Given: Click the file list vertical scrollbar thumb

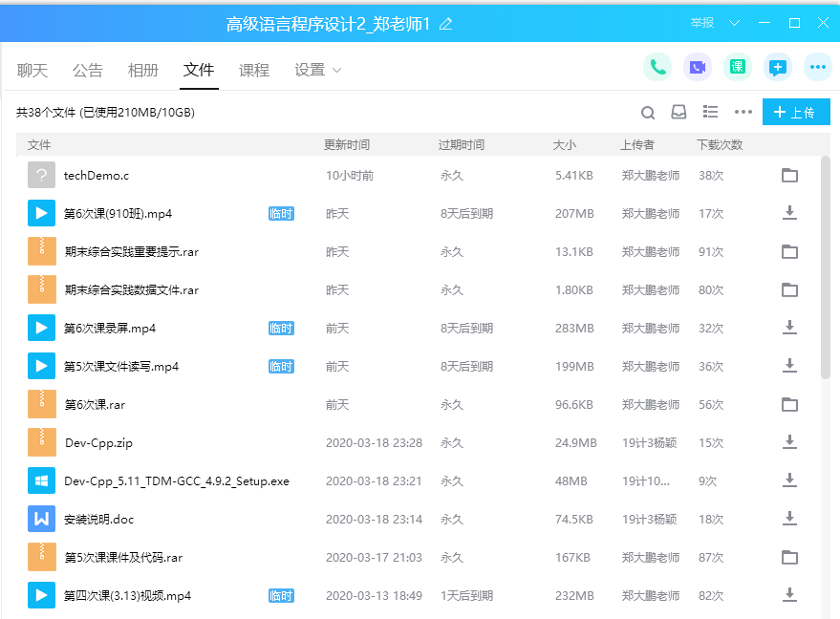Looking at the screenshot, I should [826, 267].
